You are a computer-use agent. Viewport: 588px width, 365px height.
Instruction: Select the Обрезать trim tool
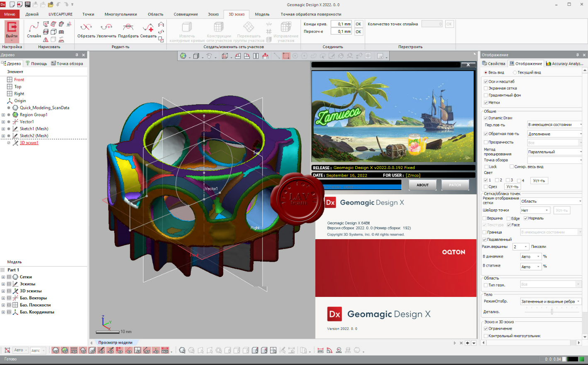coord(86,30)
